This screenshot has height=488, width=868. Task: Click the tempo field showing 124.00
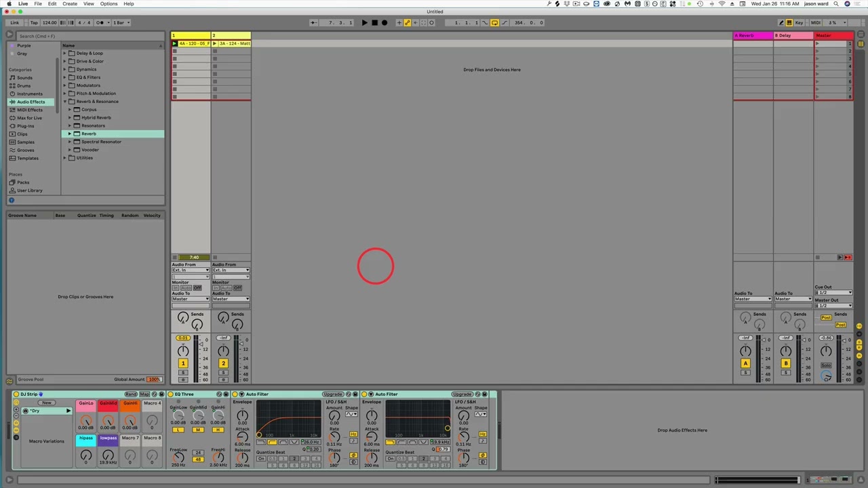(50, 22)
